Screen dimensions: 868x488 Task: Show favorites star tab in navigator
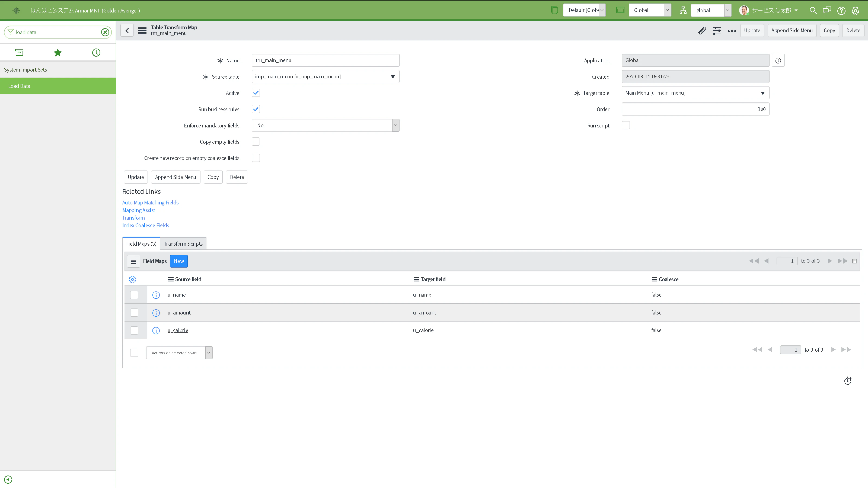coord(58,53)
